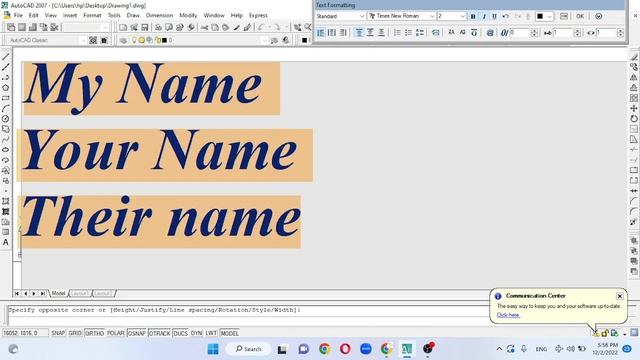Open the Times New Roman font dropdown
Viewport: 640px width, 360px height.
point(401,16)
